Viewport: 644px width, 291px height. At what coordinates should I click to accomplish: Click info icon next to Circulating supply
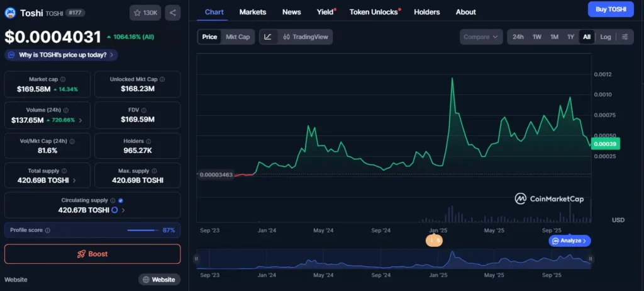[113, 200]
